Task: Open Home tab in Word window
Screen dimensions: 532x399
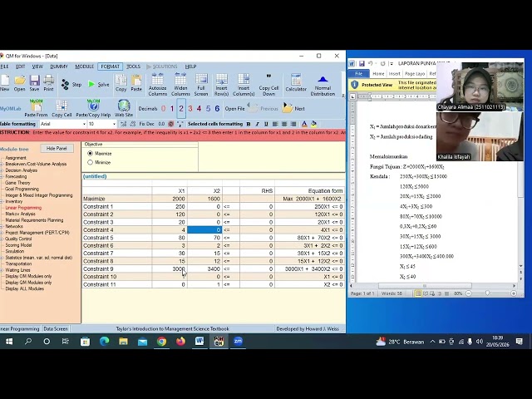Action: click(379, 74)
